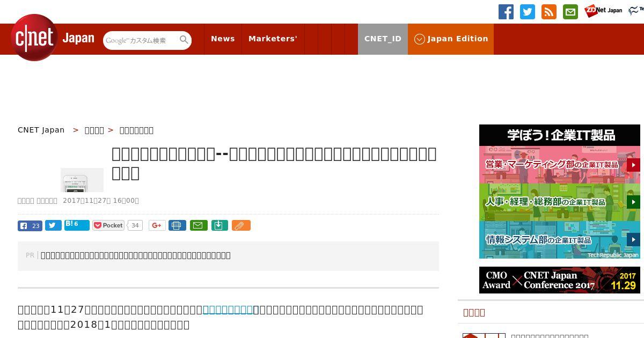The width and height of the screenshot is (644, 338).
Task: Open the News menu
Action: (223, 39)
